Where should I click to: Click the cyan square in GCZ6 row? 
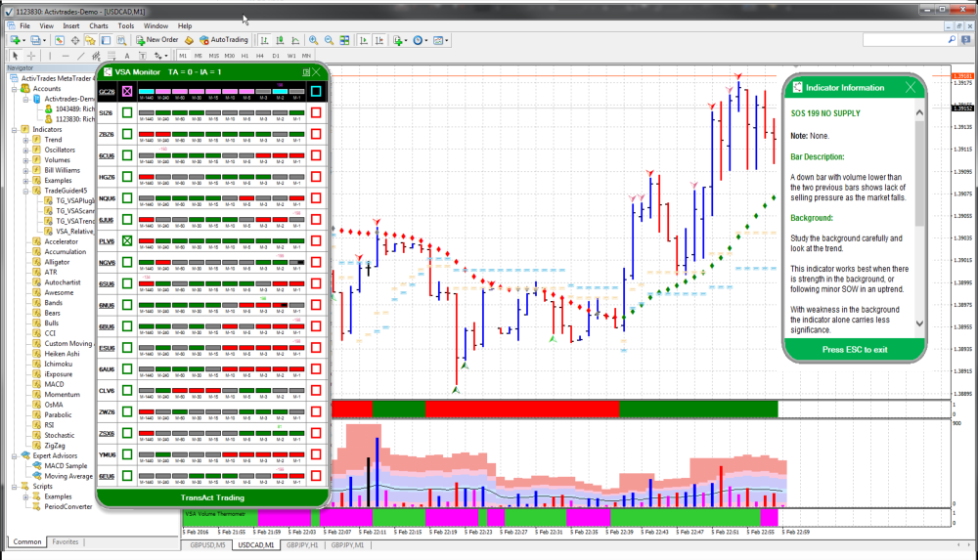316,92
